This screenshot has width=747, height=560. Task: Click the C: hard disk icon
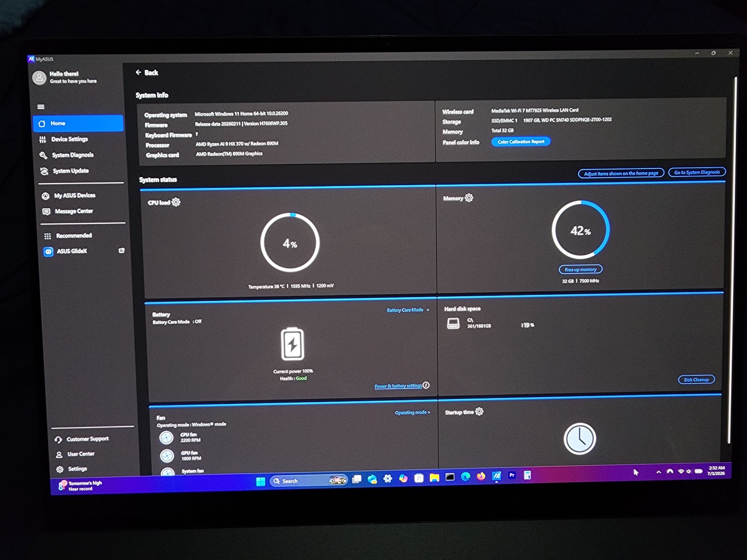(x=453, y=323)
